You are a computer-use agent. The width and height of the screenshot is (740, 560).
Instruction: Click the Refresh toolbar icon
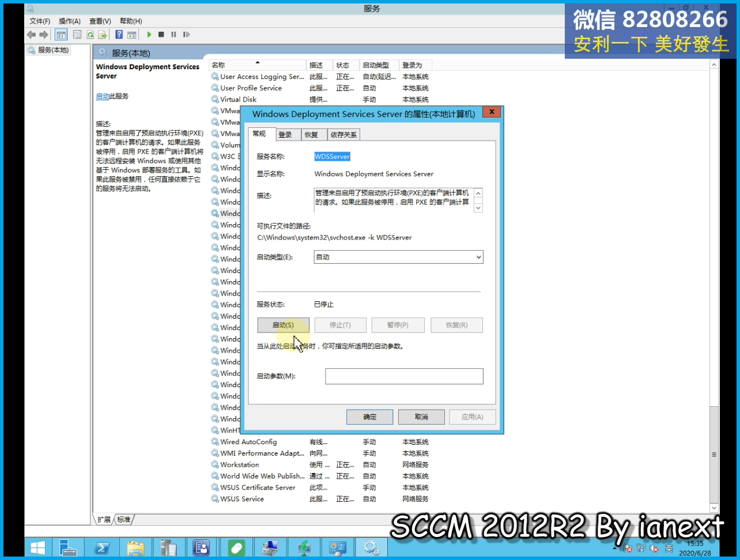click(x=90, y=35)
